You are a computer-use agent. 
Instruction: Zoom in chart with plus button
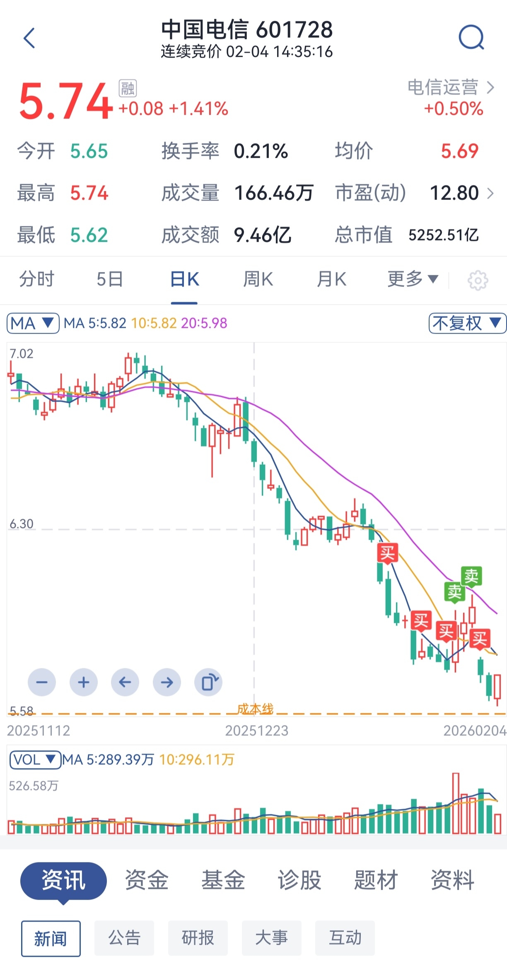tap(84, 682)
